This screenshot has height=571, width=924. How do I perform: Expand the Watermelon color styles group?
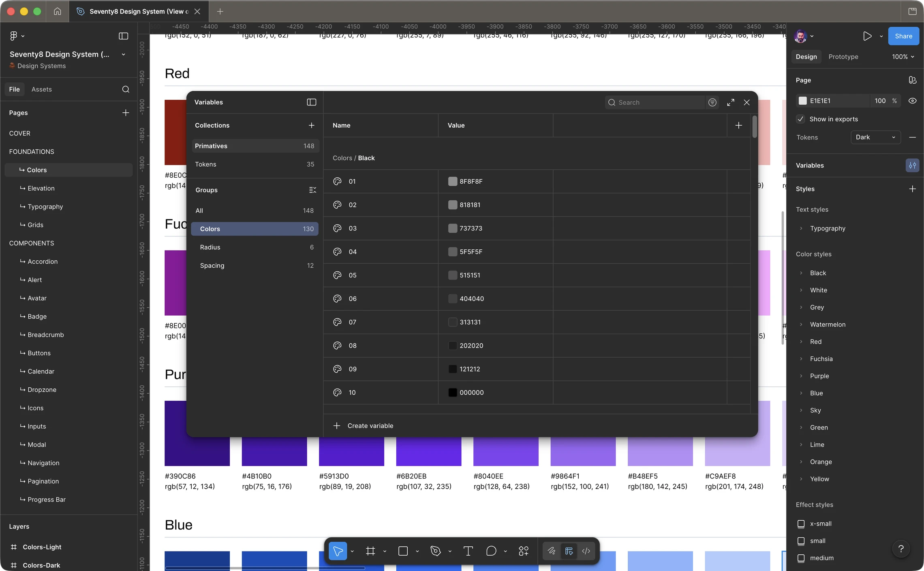[x=801, y=324]
